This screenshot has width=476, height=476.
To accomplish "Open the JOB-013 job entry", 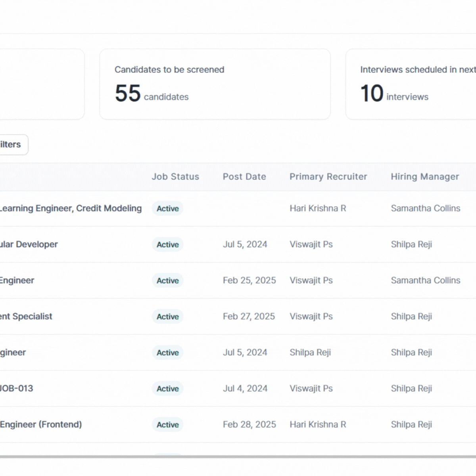I will pyautogui.click(x=17, y=388).
